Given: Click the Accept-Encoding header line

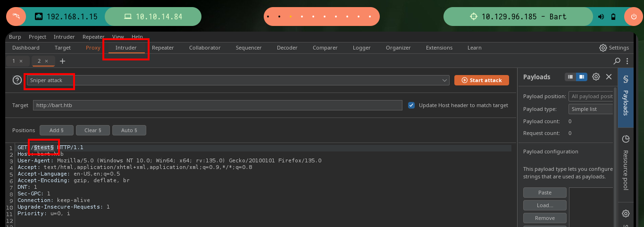Looking at the screenshot, I should point(74,180).
